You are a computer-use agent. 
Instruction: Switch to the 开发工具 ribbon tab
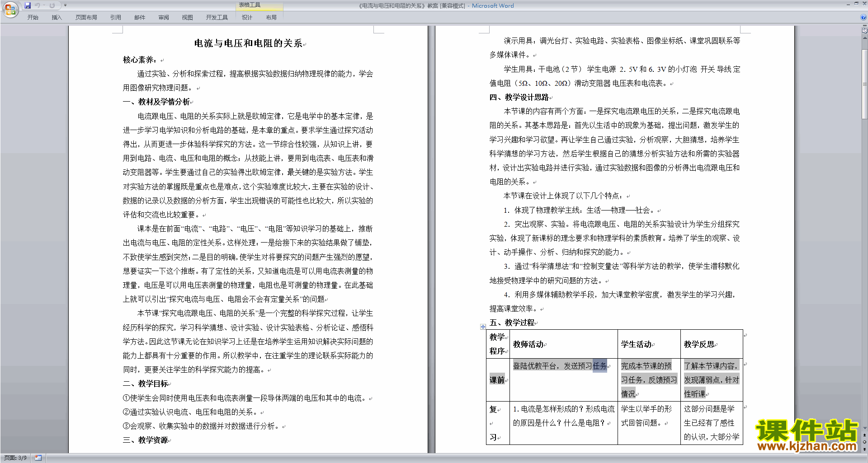pos(217,17)
